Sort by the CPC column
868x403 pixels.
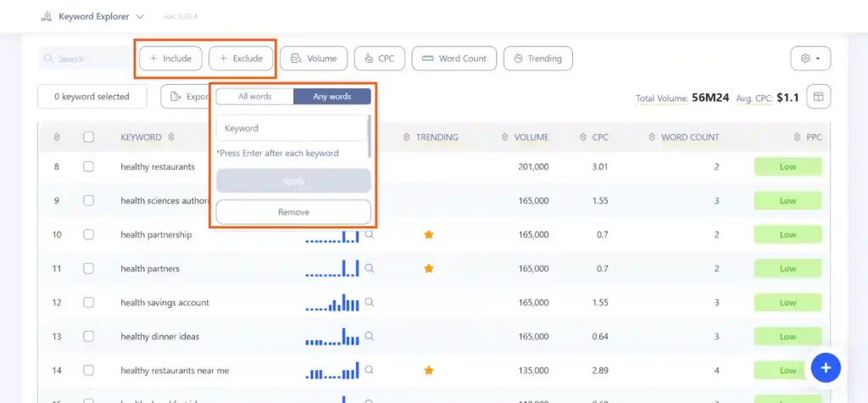point(582,137)
